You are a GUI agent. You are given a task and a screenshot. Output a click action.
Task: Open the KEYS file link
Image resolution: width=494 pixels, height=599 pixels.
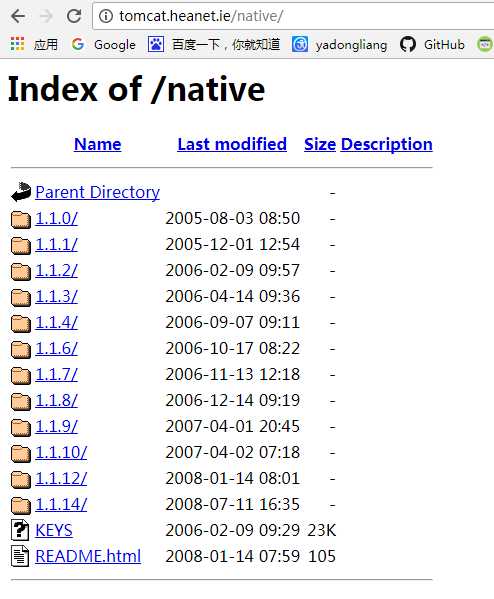click(54, 530)
